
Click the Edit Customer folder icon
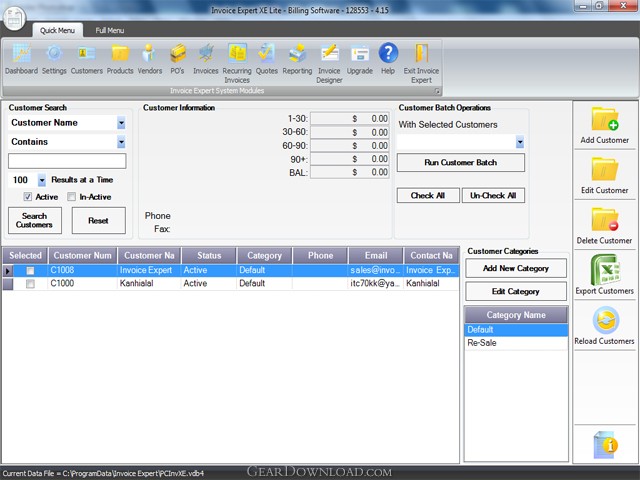coord(605,169)
